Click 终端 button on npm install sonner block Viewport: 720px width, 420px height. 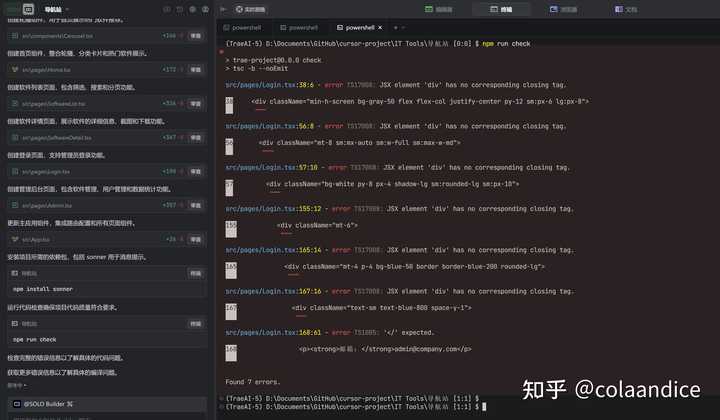195,272
